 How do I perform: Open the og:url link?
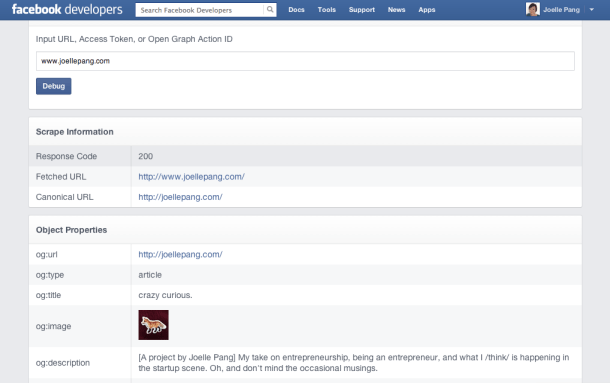180,254
